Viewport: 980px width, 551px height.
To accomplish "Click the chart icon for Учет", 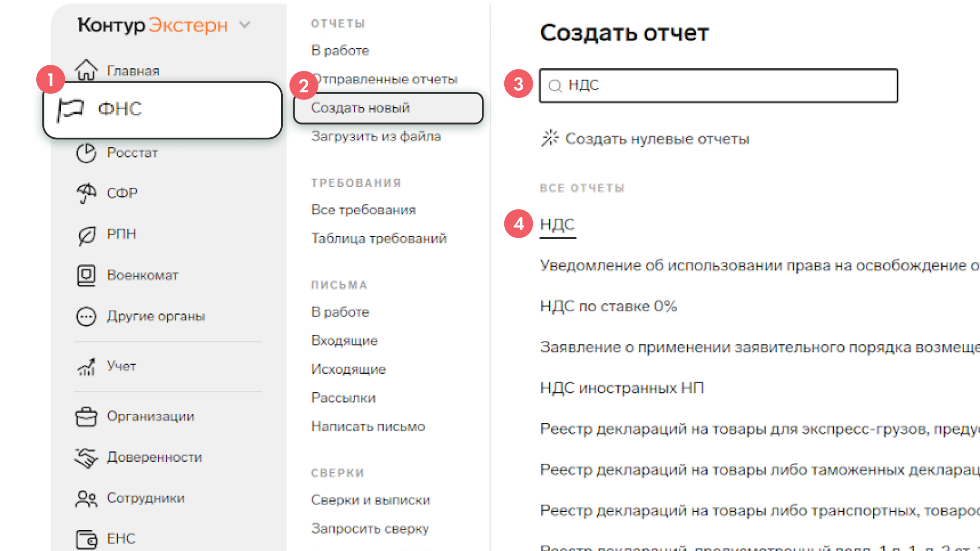I will (x=86, y=366).
